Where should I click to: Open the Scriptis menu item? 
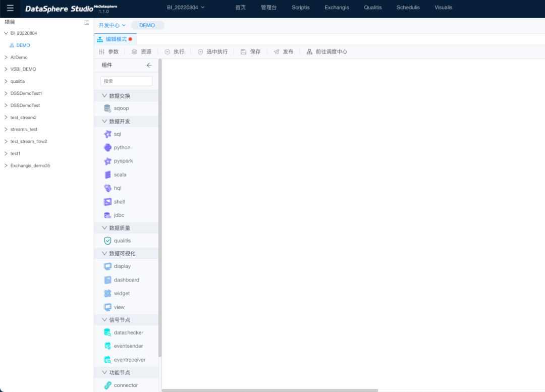point(300,8)
